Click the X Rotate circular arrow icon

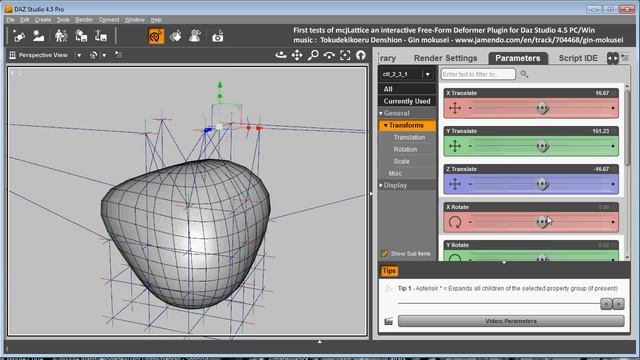pyautogui.click(x=455, y=222)
